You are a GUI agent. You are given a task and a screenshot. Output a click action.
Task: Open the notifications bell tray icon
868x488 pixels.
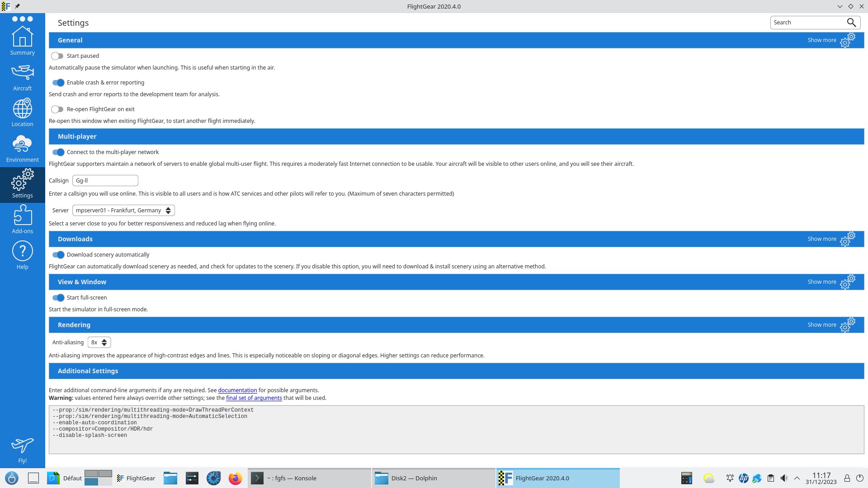[730, 478]
